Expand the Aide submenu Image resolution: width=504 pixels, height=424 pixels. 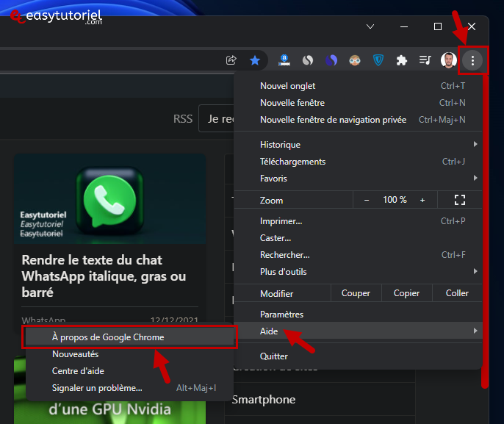(358, 331)
